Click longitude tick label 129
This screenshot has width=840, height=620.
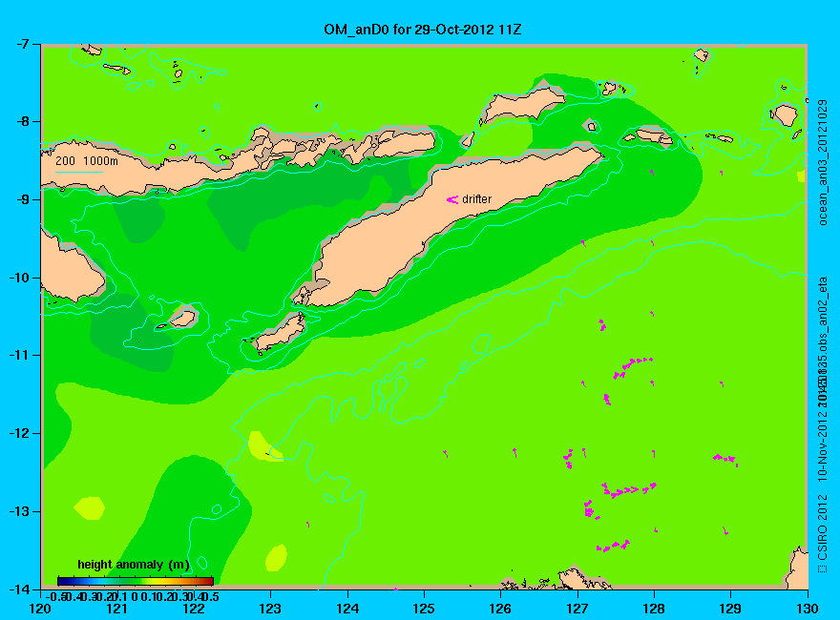tap(731, 609)
